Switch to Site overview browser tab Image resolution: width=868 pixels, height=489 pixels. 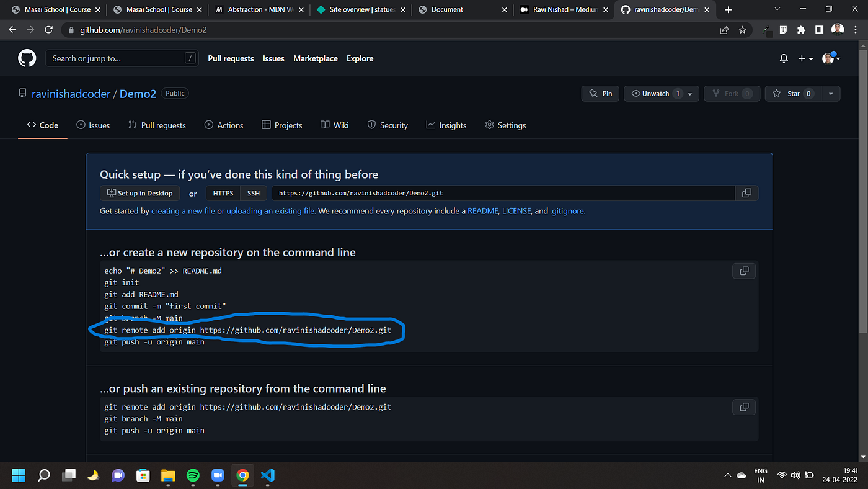click(360, 9)
